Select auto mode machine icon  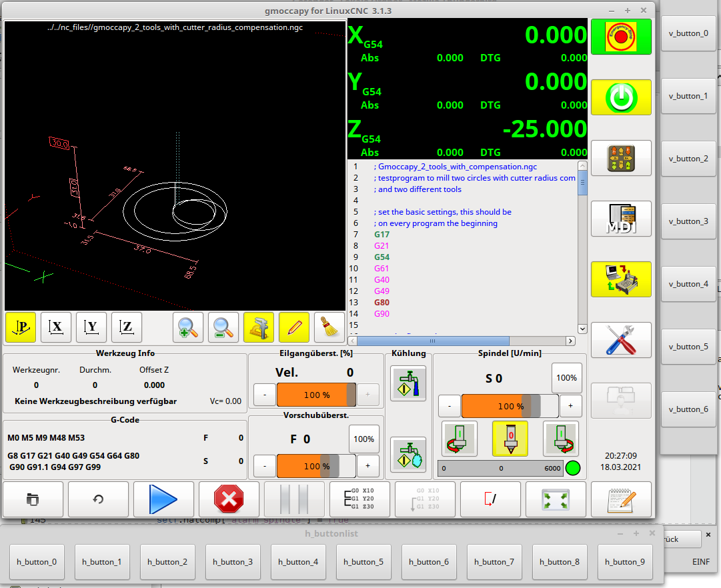click(x=621, y=279)
